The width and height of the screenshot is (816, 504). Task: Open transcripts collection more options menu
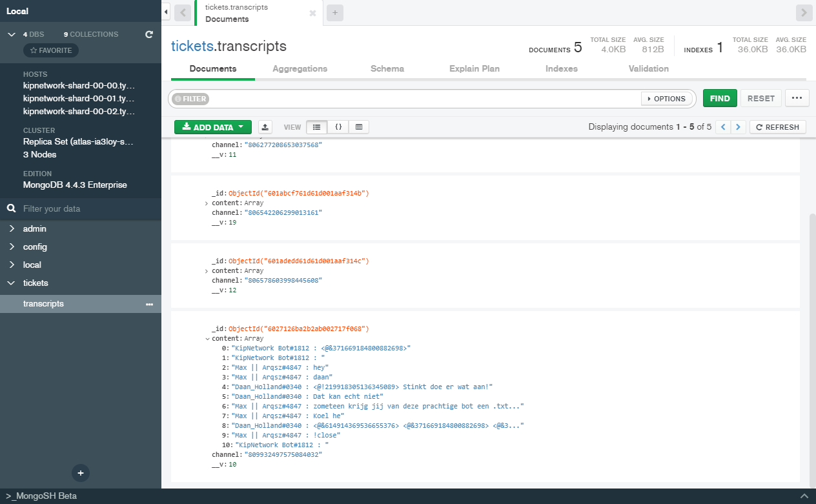149,304
